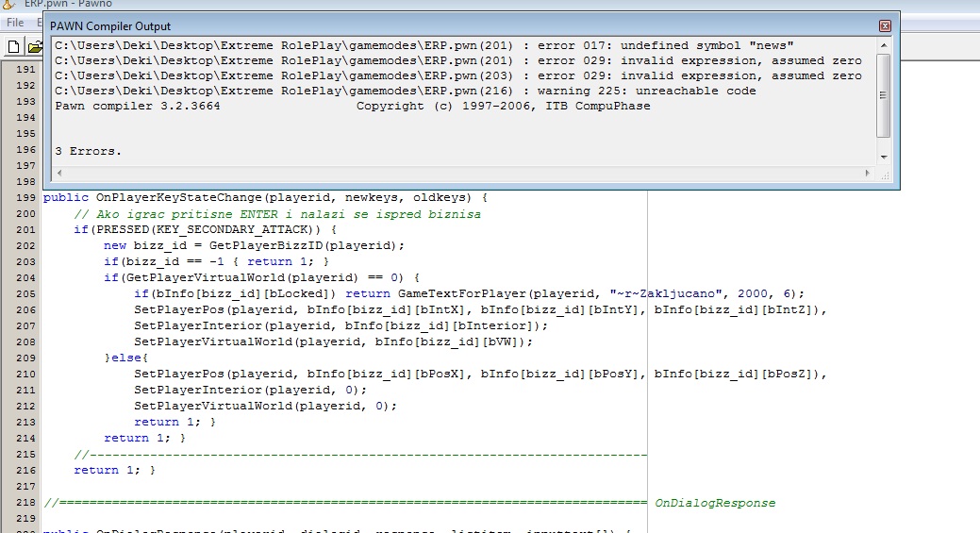Click SetPlayerPos with bPosX on line 210

pos(481,374)
